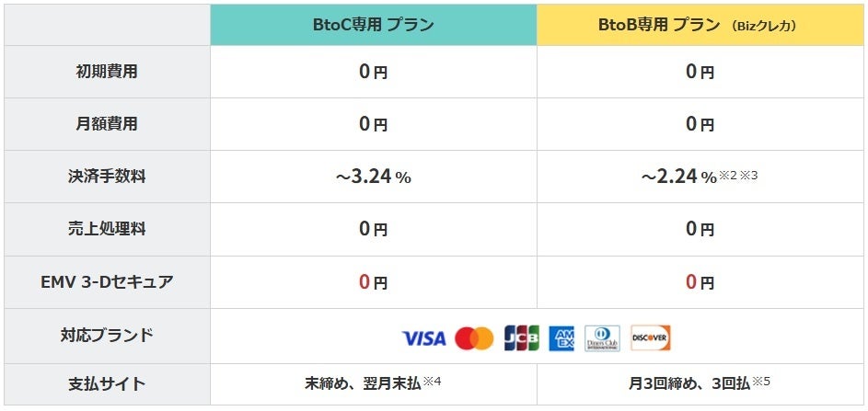Viewport: 868px width, 411px height.
Task: Click the 月額費用 row label
Action: click(x=107, y=123)
